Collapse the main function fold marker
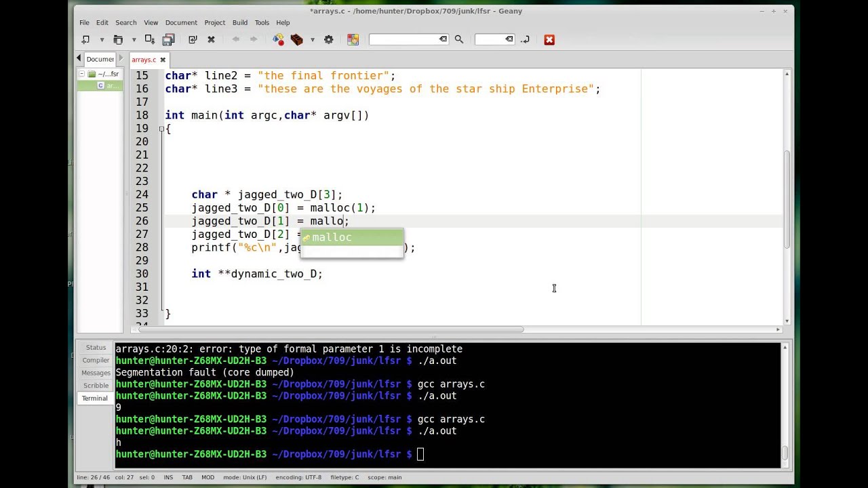The height and width of the screenshot is (488, 868). pos(161,129)
